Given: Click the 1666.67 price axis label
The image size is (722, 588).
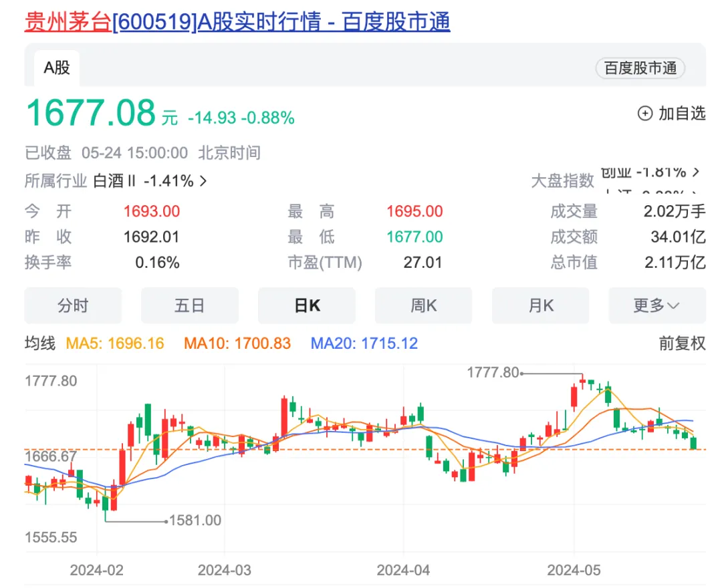Looking at the screenshot, I should point(51,456).
